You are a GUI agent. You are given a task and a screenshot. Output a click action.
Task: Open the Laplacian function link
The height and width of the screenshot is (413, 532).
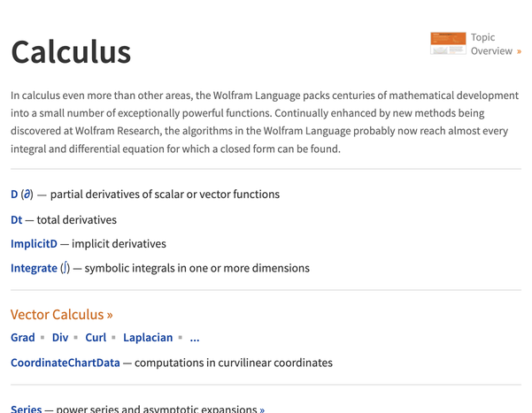point(148,338)
